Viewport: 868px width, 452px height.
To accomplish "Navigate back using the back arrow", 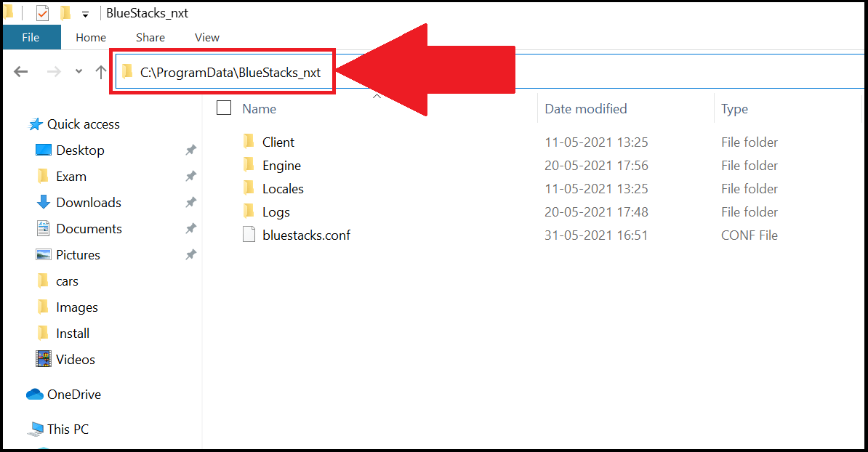I will tap(21, 71).
